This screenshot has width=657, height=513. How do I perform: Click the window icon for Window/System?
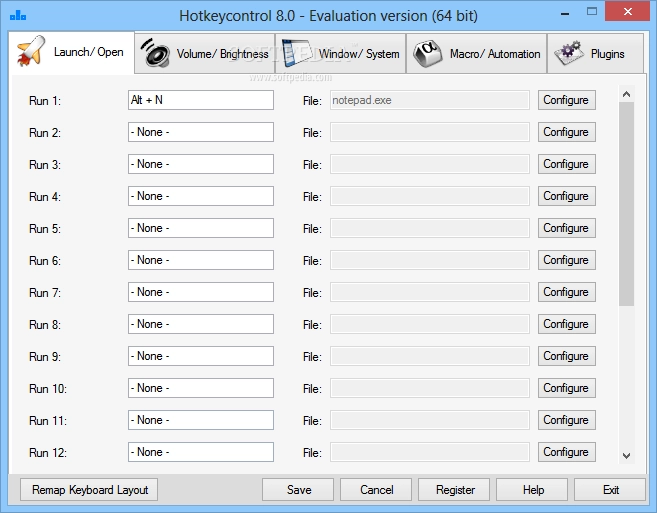coord(296,53)
